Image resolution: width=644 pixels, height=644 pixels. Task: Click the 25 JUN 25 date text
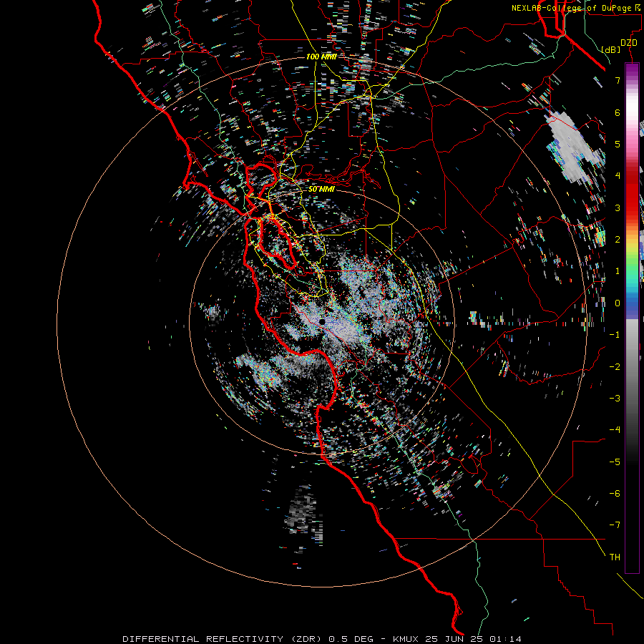pyautogui.click(x=454, y=639)
